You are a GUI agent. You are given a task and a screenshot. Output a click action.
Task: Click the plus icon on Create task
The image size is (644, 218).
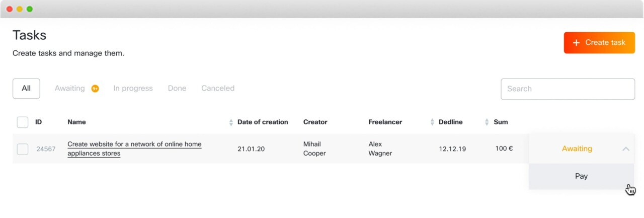point(577,43)
